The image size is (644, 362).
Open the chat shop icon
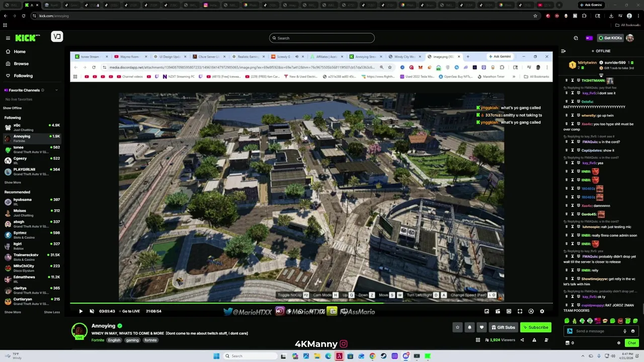click(x=568, y=343)
